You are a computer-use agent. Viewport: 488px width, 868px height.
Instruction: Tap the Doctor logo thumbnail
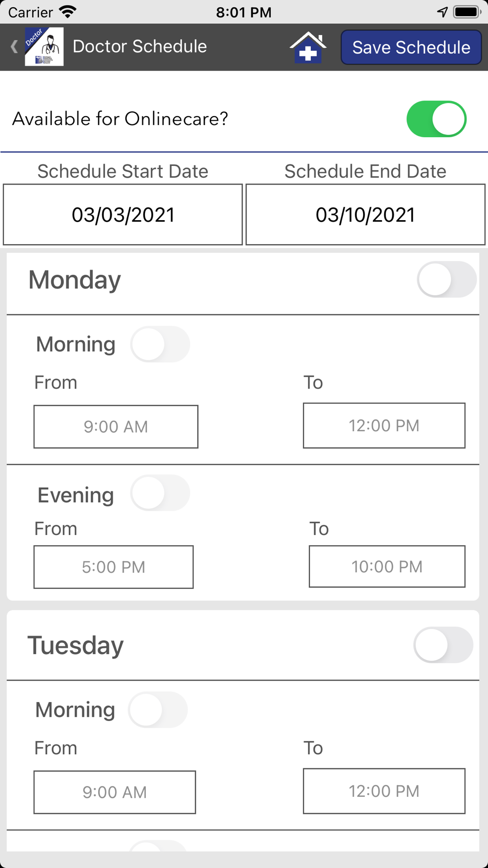(x=44, y=47)
